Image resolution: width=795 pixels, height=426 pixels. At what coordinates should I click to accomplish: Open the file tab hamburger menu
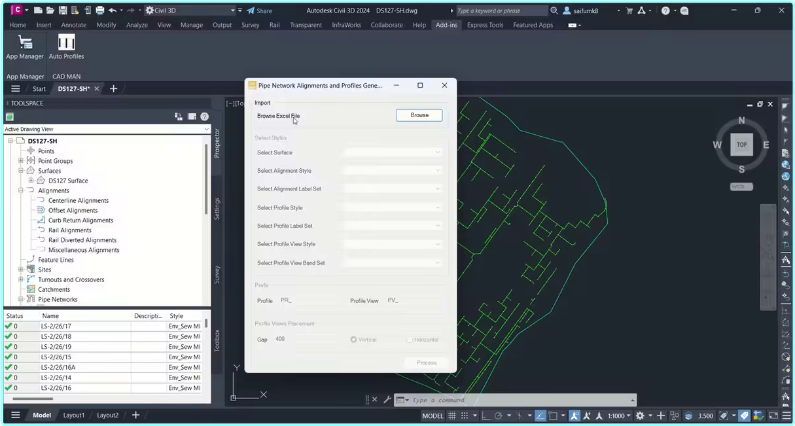(x=16, y=89)
